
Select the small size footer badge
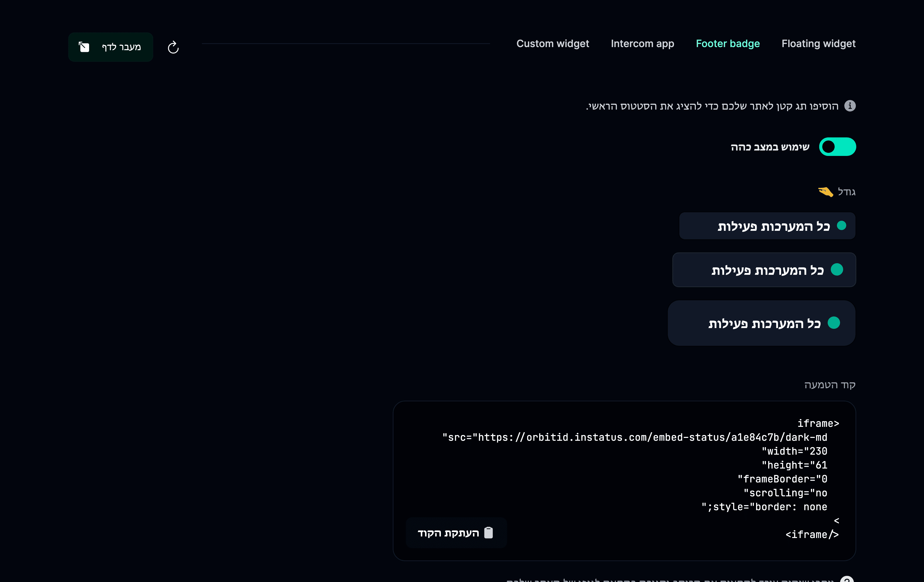click(767, 226)
